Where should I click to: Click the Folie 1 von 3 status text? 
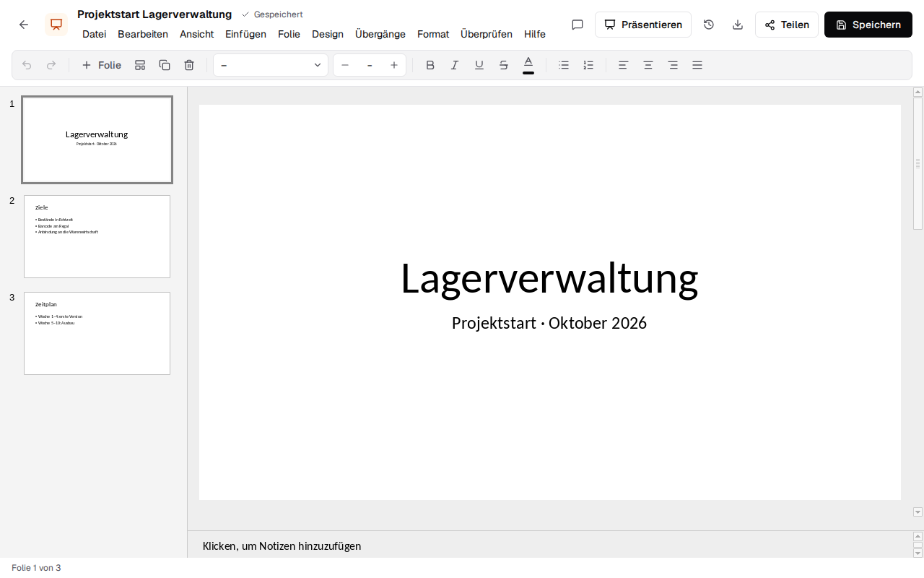(36, 568)
